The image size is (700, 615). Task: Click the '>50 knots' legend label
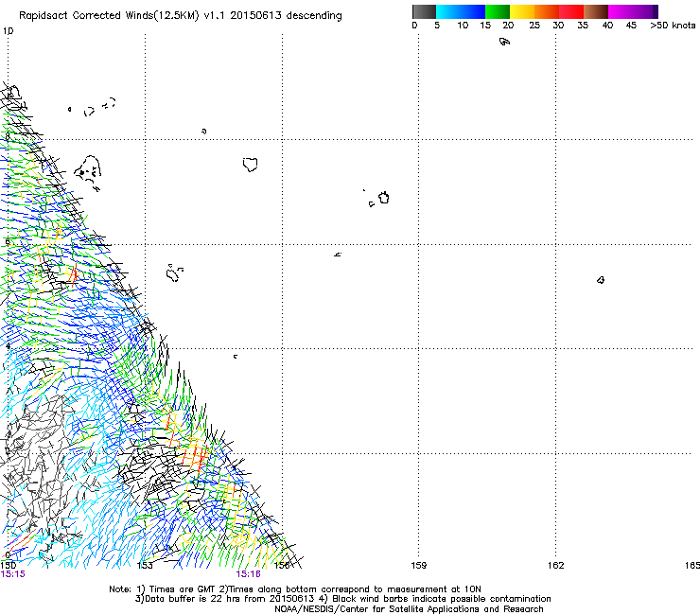click(673, 26)
